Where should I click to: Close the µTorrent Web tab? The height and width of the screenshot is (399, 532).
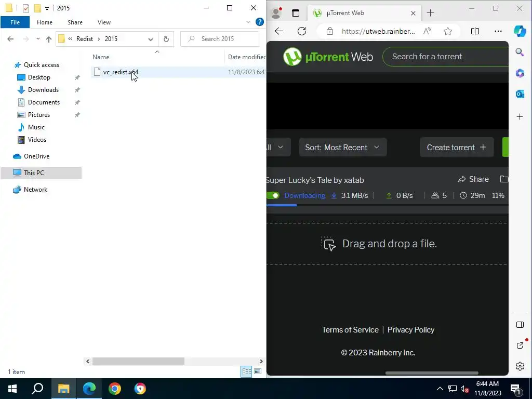pyautogui.click(x=413, y=13)
